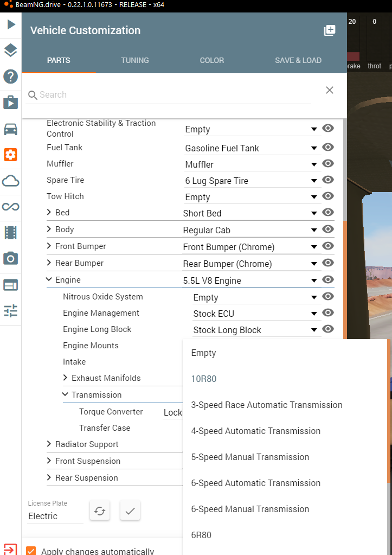
Task: Click the Play icon in sidebar
Action: 11,24
